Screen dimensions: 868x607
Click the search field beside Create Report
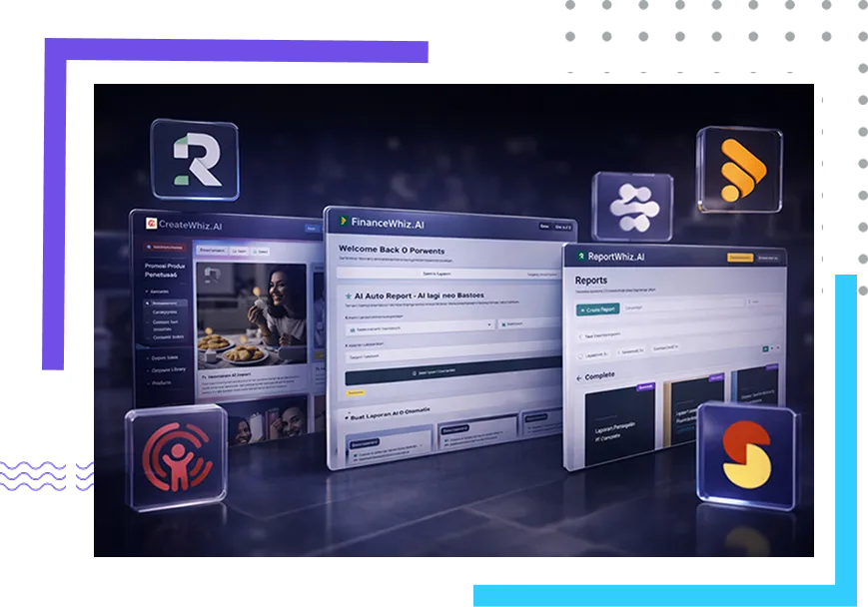click(682, 305)
